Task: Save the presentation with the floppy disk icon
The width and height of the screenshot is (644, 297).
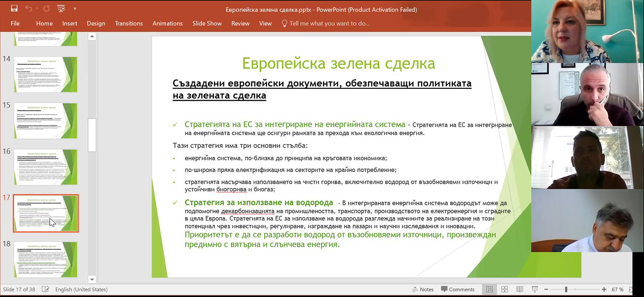Action: click(14, 9)
